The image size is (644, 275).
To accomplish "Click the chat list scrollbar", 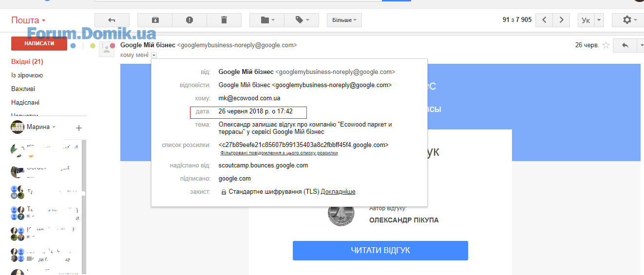I will (x=84, y=207).
